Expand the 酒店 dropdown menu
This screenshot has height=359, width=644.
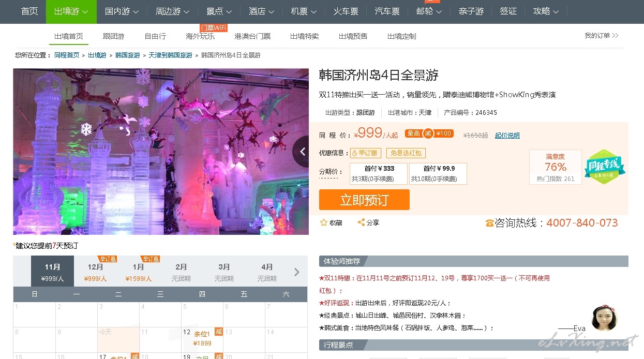tap(261, 11)
